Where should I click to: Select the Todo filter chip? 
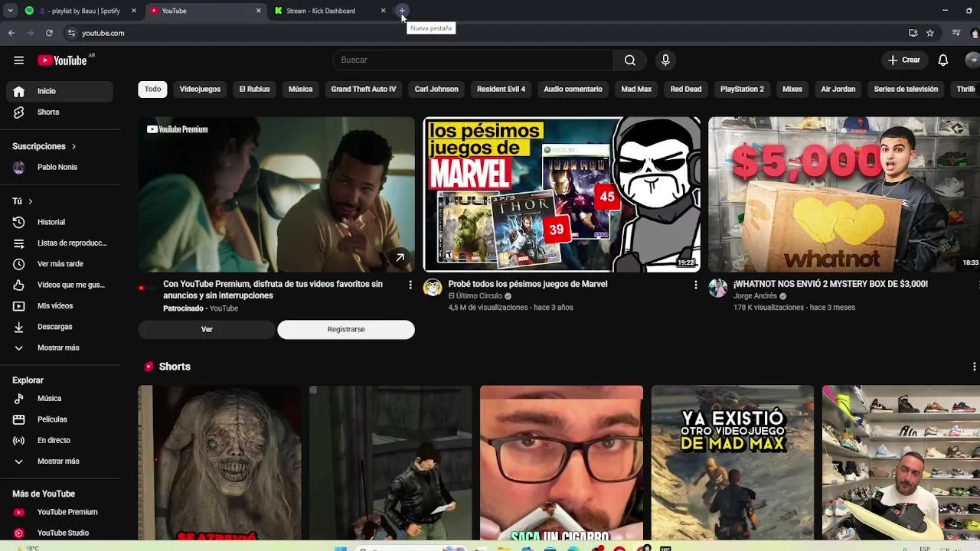click(x=152, y=90)
